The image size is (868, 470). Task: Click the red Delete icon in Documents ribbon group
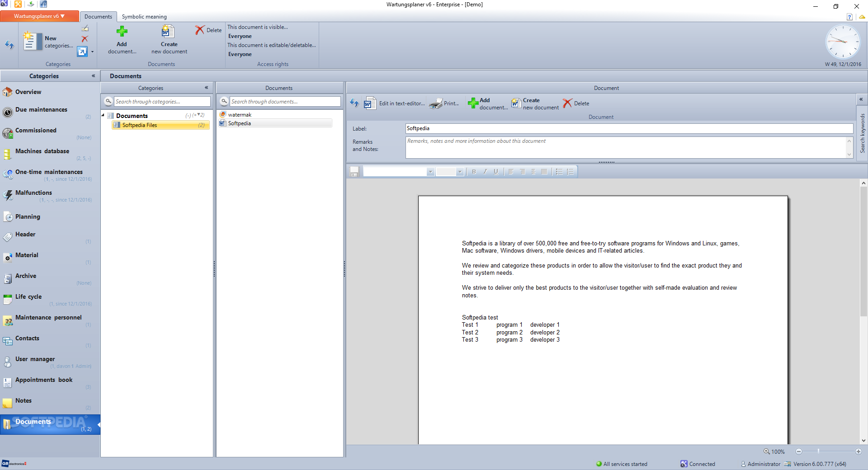point(199,30)
